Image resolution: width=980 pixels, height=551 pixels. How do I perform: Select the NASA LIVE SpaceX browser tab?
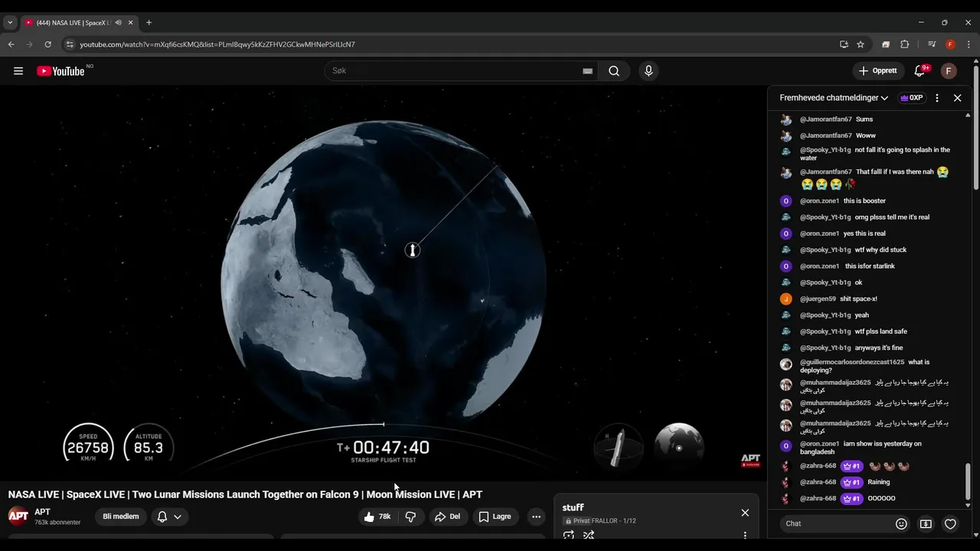73,23
